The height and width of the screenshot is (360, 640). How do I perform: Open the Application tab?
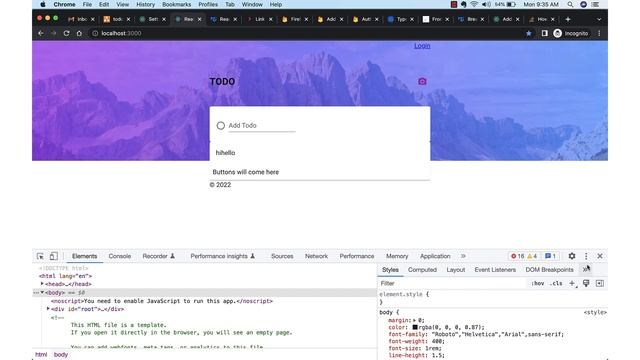point(435,256)
